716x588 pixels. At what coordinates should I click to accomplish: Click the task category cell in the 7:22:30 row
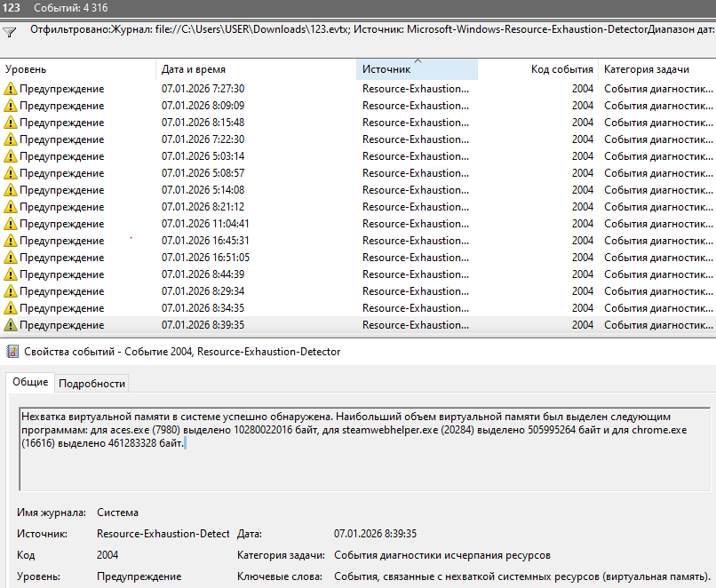click(x=658, y=139)
